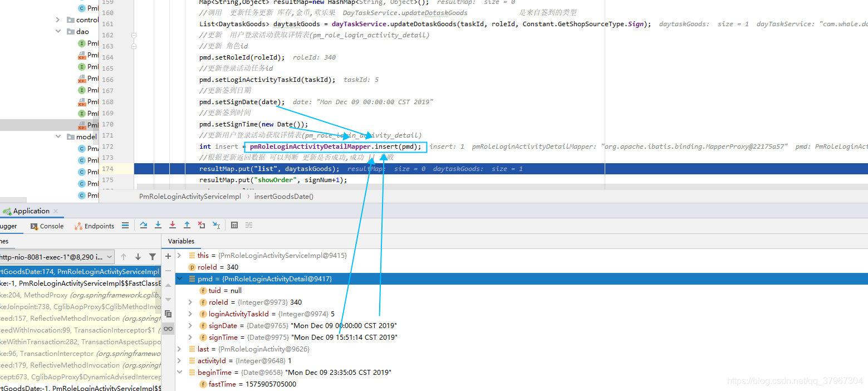Open the thread selector http-nio-8081-exec-1 dropdown
Image resolution: width=868 pixels, height=391 pixels.
coord(57,257)
